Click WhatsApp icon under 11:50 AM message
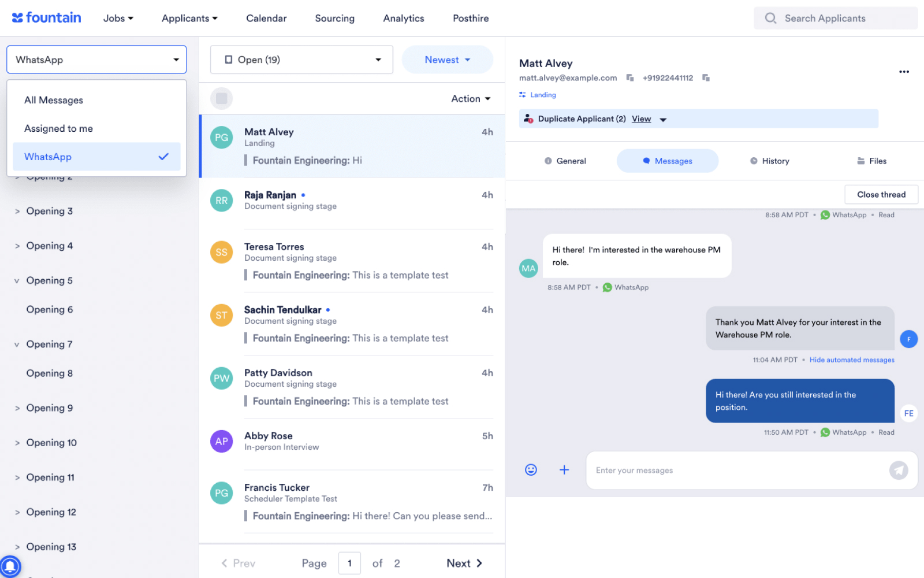 tap(825, 432)
